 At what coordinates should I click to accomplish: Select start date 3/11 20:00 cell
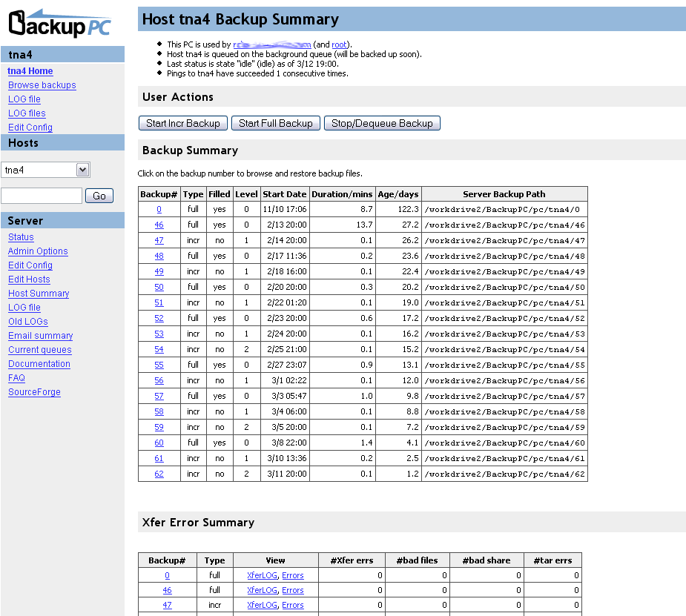(x=285, y=474)
